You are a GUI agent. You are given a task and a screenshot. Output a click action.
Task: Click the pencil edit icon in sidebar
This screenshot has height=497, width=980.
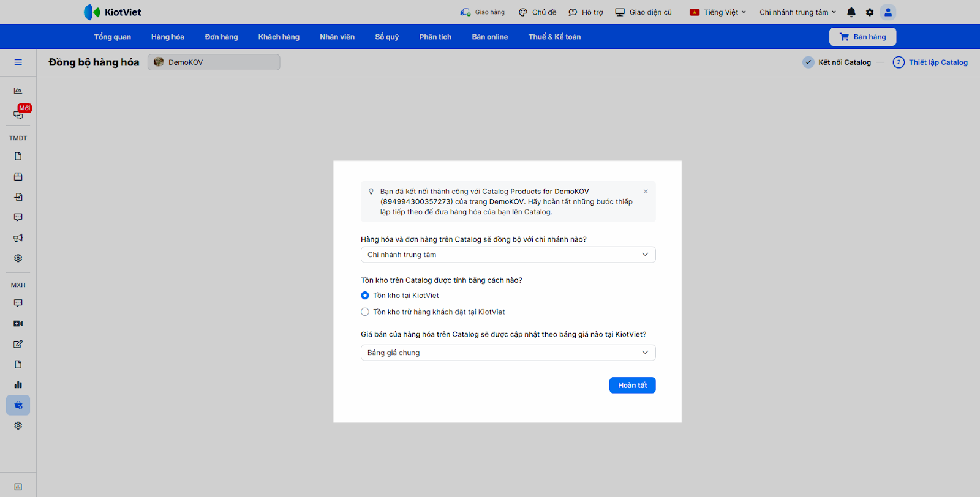18,344
